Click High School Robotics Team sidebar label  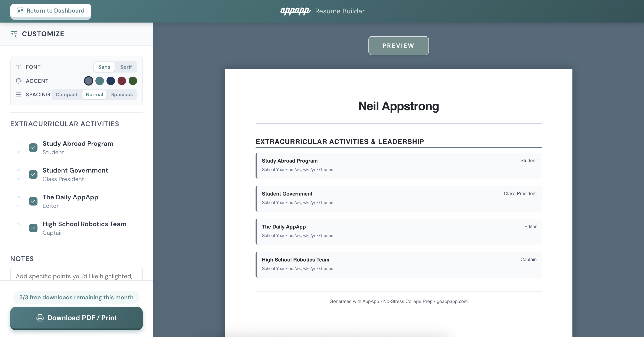[85, 224]
